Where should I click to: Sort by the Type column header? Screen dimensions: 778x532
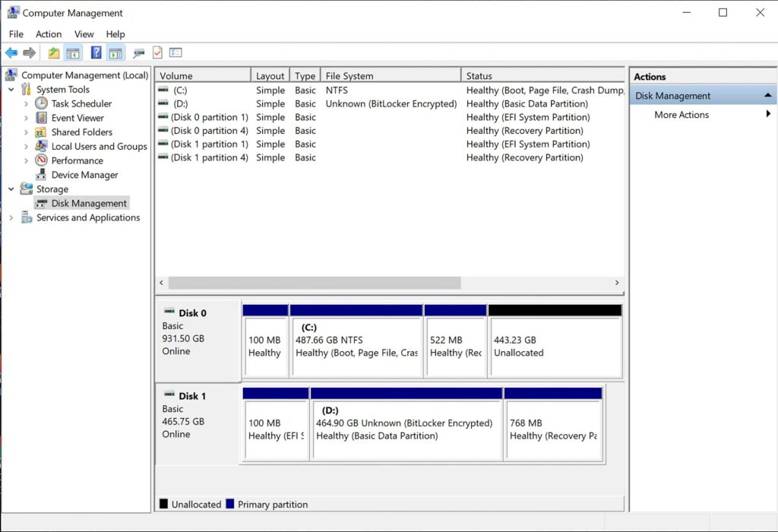tap(305, 75)
